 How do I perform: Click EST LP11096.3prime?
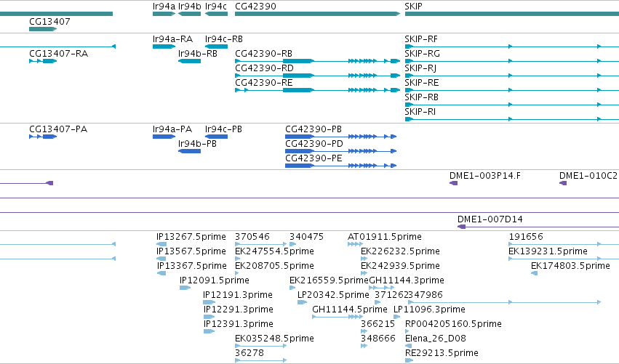pyautogui.click(x=429, y=310)
